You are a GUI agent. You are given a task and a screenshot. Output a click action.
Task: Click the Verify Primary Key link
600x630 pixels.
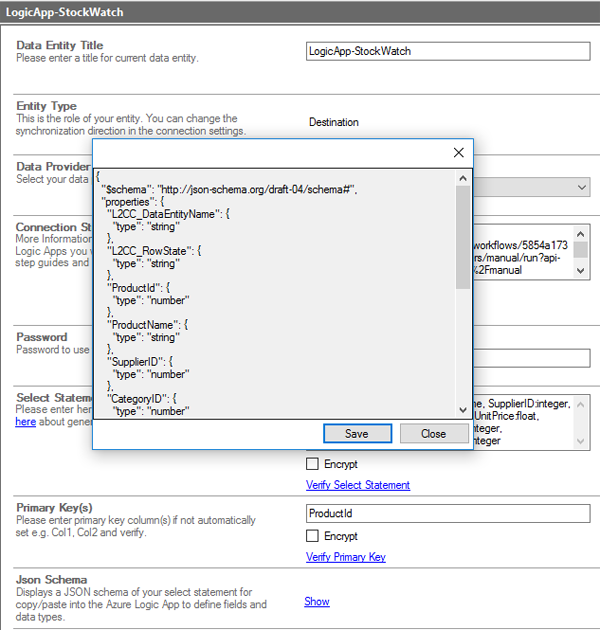pos(345,557)
